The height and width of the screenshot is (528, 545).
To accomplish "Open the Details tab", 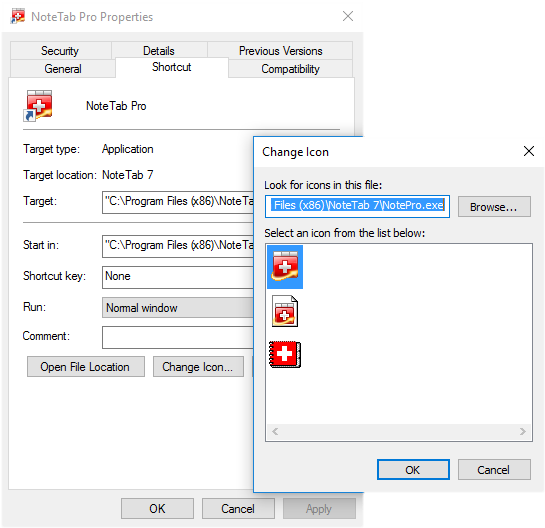I will 159,51.
